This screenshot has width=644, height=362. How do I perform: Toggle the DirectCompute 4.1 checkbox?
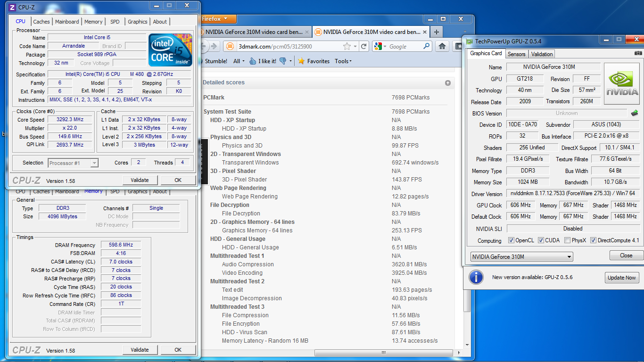[x=593, y=240]
